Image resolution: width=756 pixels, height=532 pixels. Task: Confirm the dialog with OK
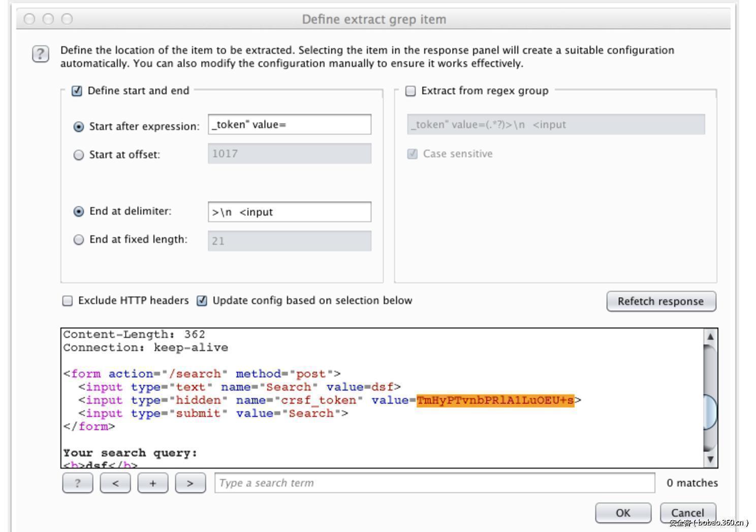623,513
